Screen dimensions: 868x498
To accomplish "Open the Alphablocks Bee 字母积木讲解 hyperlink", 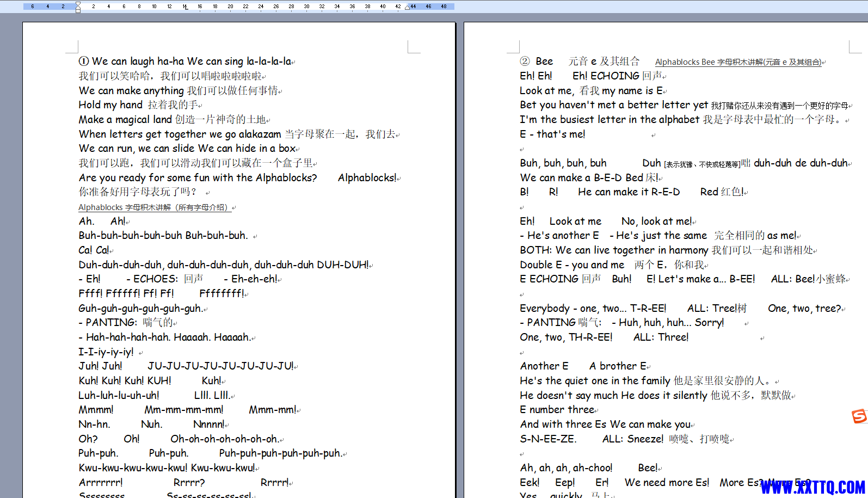I will tap(738, 62).
